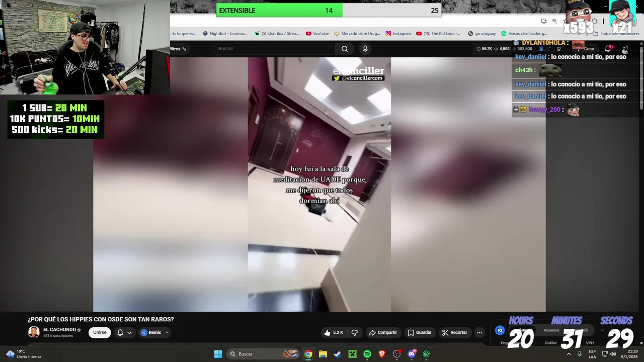Expand the Remix dropdown arrow

point(167,332)
